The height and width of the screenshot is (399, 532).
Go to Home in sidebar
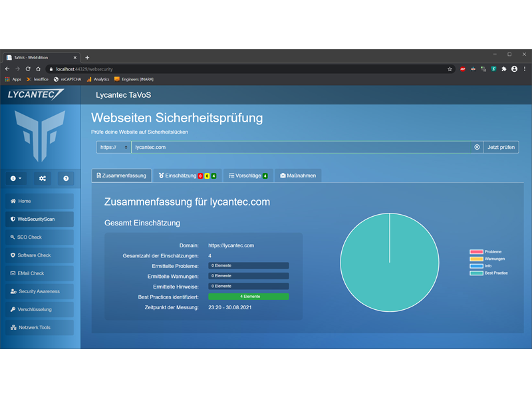pos(39,201)
